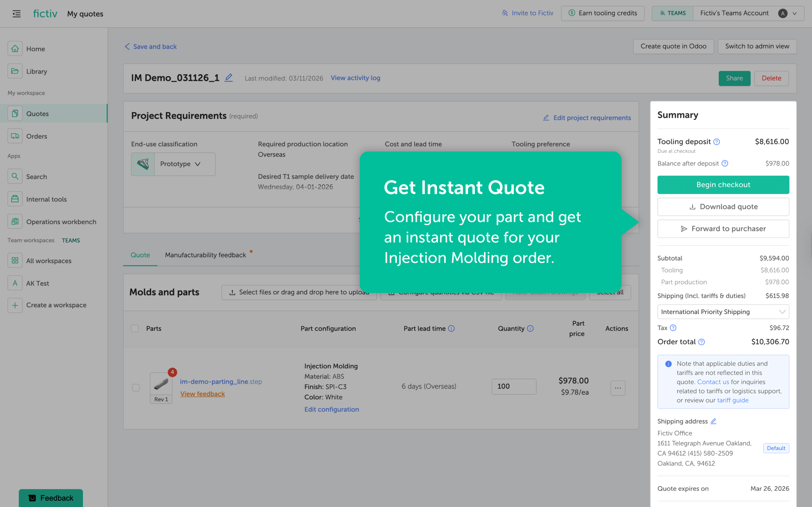This screenshot has width=812, height=507.
Task: Open Internal tools from the sidebar
Action: coord(46,199)
